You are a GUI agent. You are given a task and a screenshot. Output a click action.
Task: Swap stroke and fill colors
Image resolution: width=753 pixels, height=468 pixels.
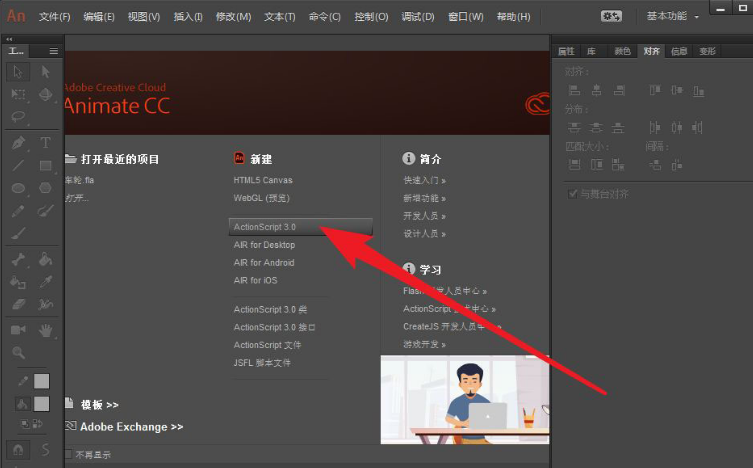tap(38, 424)
